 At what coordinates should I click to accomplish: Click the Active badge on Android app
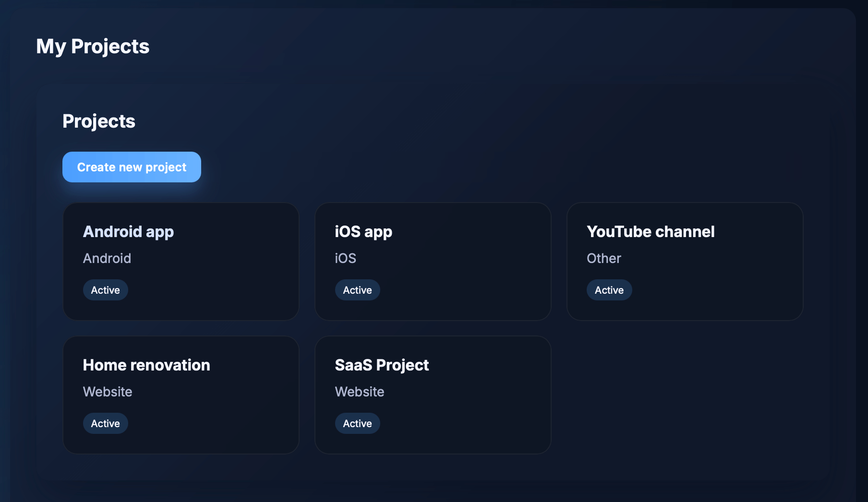coord(105,289)
